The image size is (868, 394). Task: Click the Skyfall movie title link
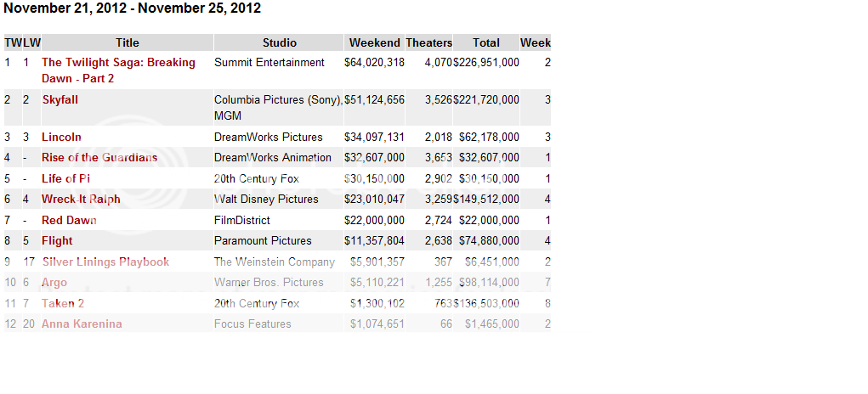click(x=60, y=99)
